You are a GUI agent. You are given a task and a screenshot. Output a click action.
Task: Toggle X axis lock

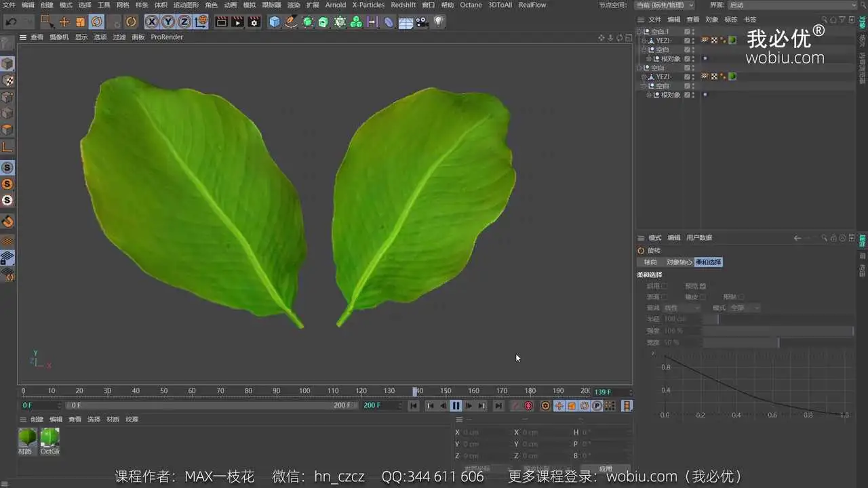tap(152, 22)
